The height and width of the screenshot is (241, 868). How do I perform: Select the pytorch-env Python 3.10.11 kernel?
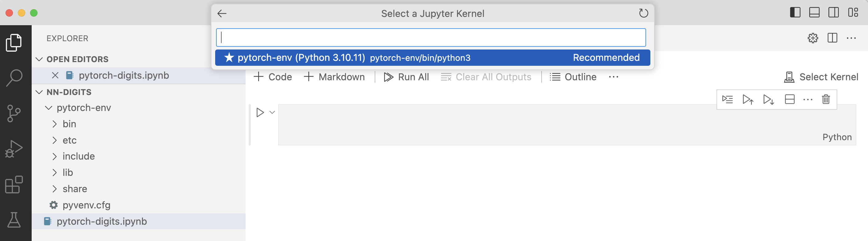[x=432, y=58]
